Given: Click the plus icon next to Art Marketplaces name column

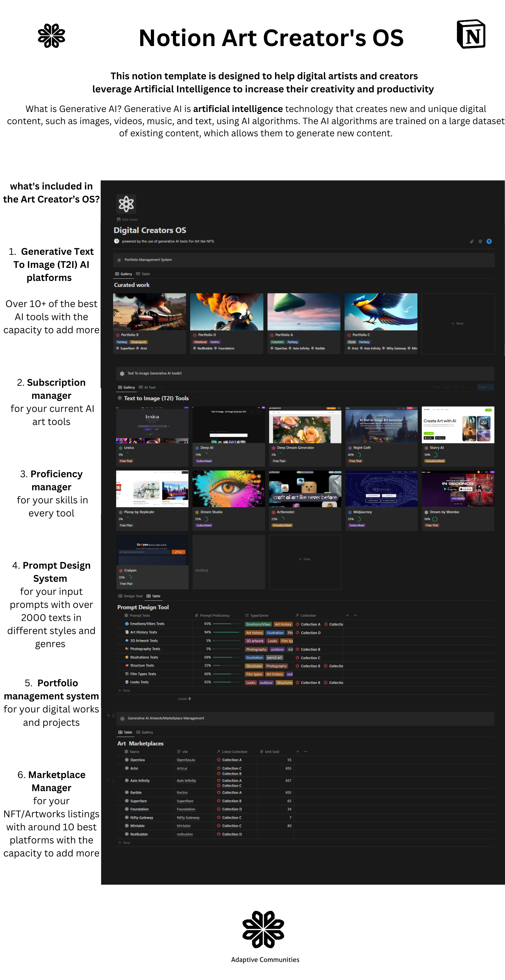Looking at the screenshot, I should [x=298, y=751].
